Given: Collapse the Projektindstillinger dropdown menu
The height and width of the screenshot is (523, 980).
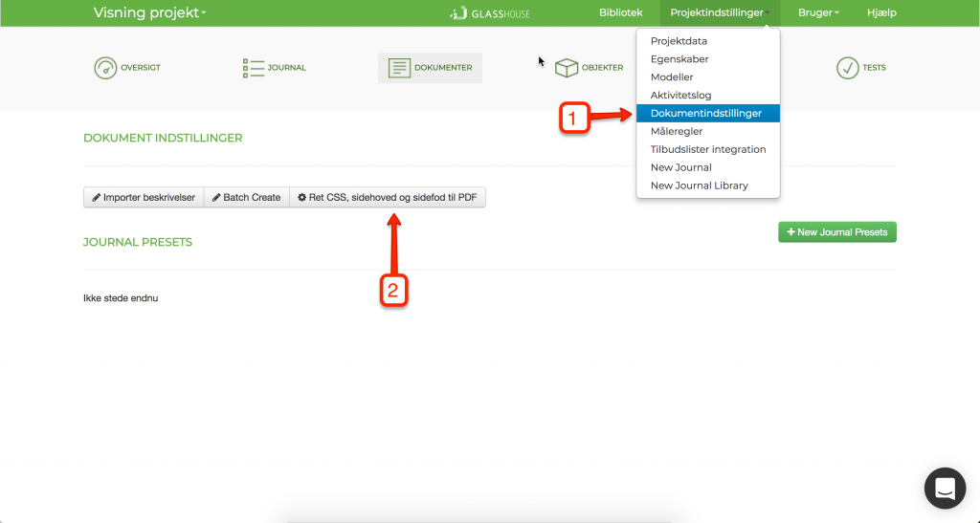Looking at the screenshot, I should coord(720,12).
